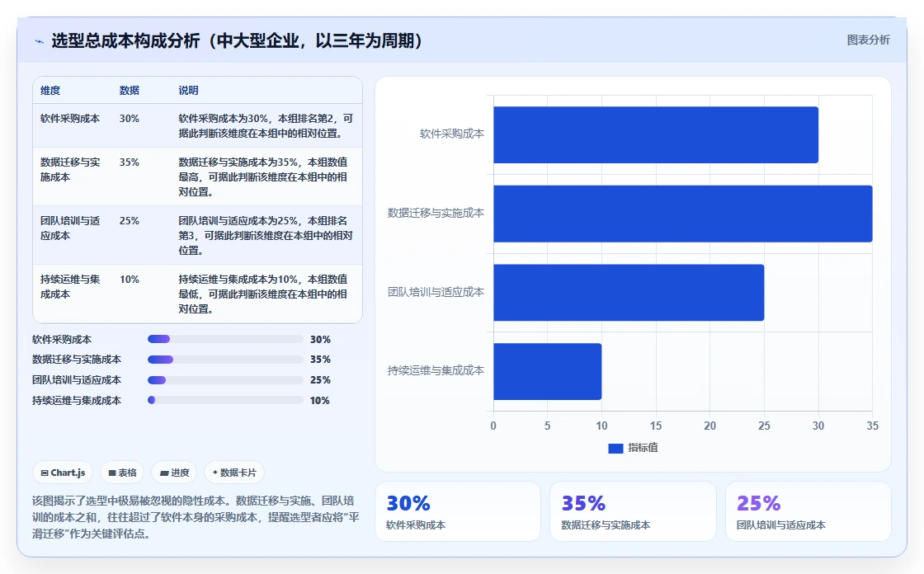Click the x-axis tick label 20

tap(710, 426)
